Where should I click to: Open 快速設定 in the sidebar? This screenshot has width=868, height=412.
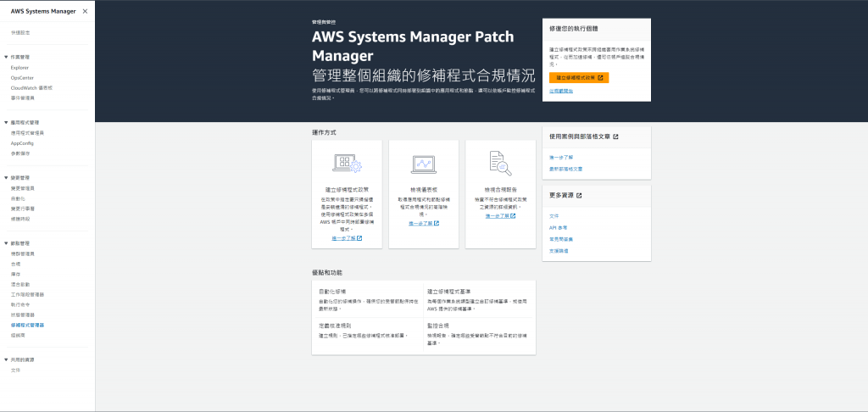[x=20, y=33]
